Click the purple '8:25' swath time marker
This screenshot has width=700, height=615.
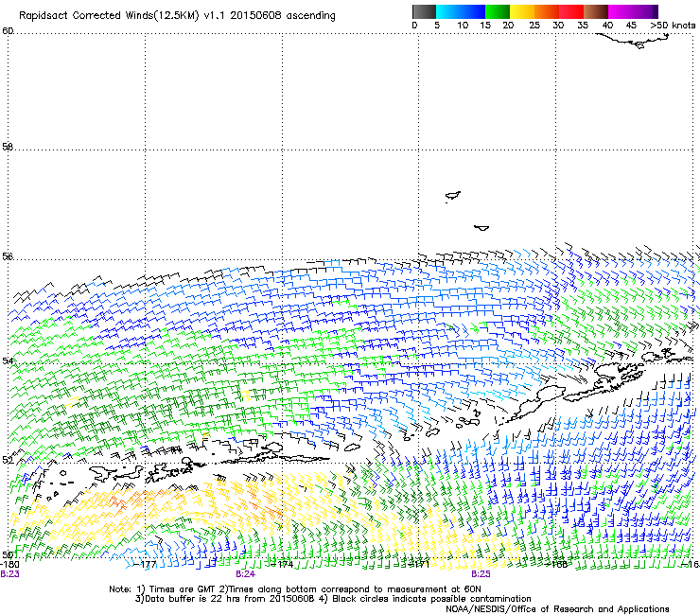pyautogui.click(x=481, y=574)
